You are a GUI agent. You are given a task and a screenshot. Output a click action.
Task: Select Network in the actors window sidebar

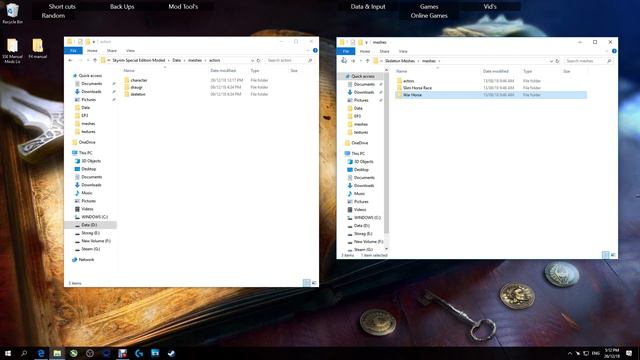86,260
